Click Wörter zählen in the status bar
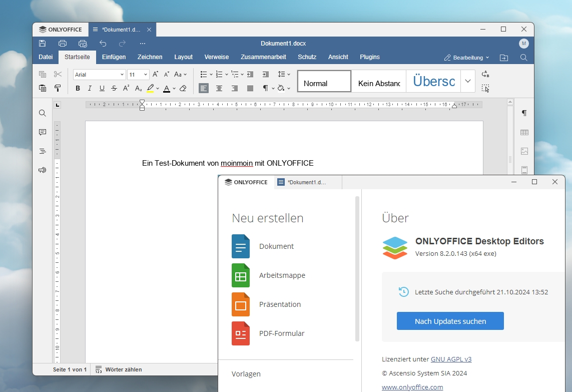The width and height of the screenshot is (572, 392). [x=119, y=369]
